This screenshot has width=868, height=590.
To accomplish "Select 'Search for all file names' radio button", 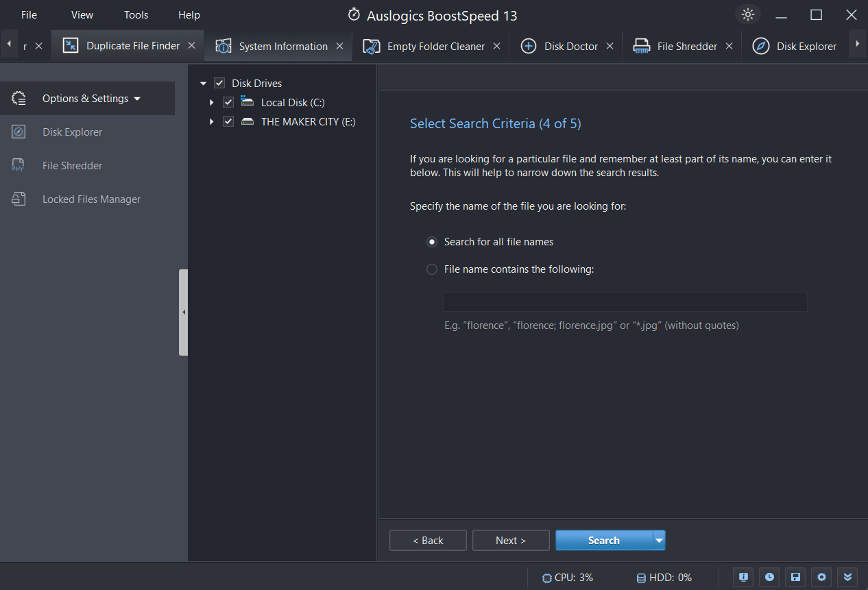I will 432,242.
